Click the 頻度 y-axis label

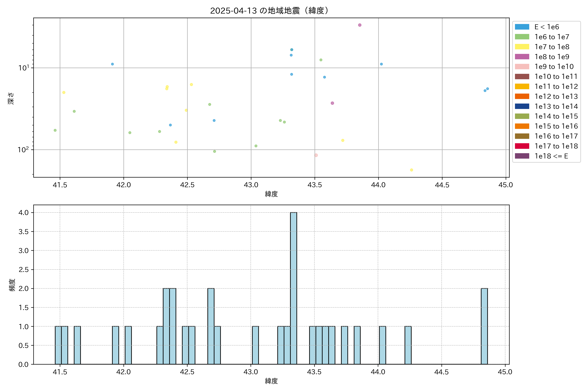(x=12, y=285)
